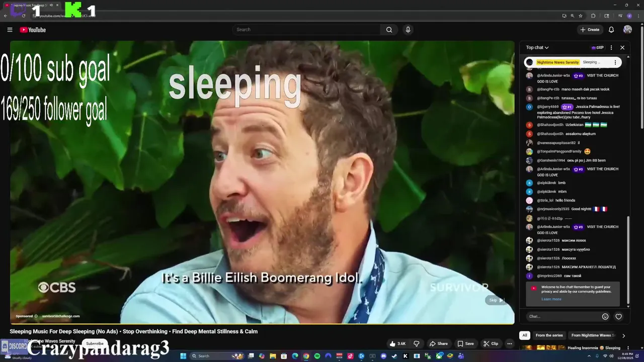Create a clip with the Clip scissors button
This screenshot has width=644, height=362.
pyautogui.click(x=491, y=344)
